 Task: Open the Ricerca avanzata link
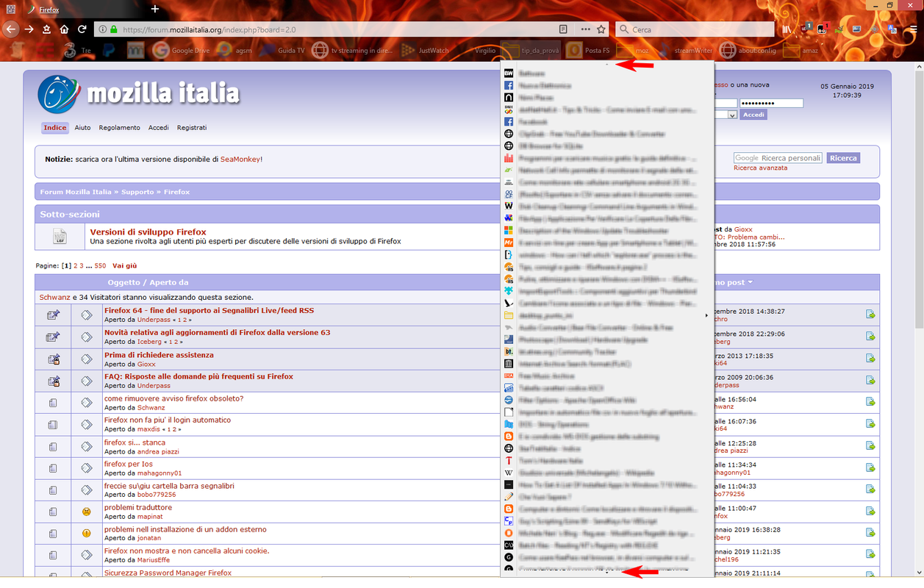[x=760, y=168]
